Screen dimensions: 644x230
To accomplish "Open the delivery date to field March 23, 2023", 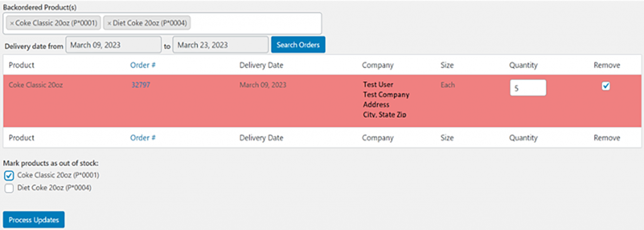I will (x=221, y=45).
